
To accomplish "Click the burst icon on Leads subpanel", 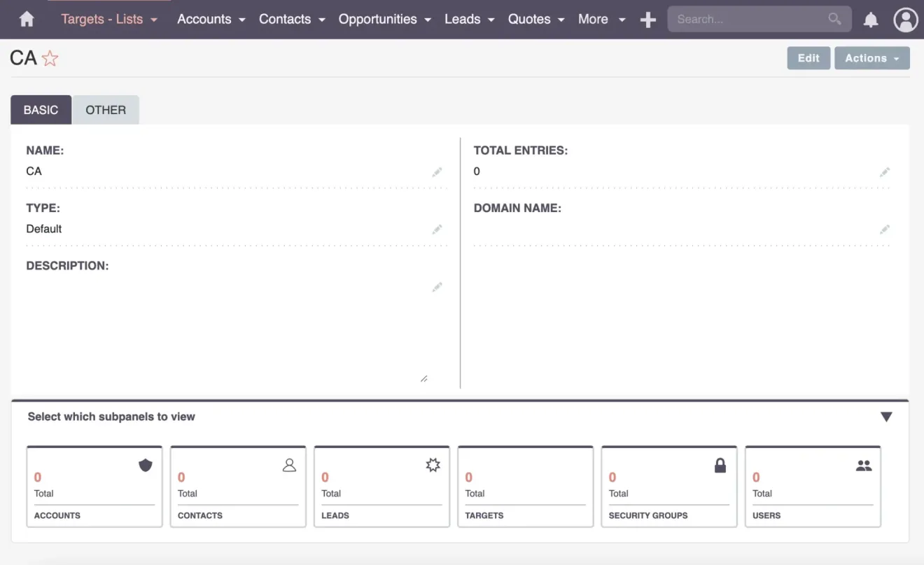I will 432,464.
